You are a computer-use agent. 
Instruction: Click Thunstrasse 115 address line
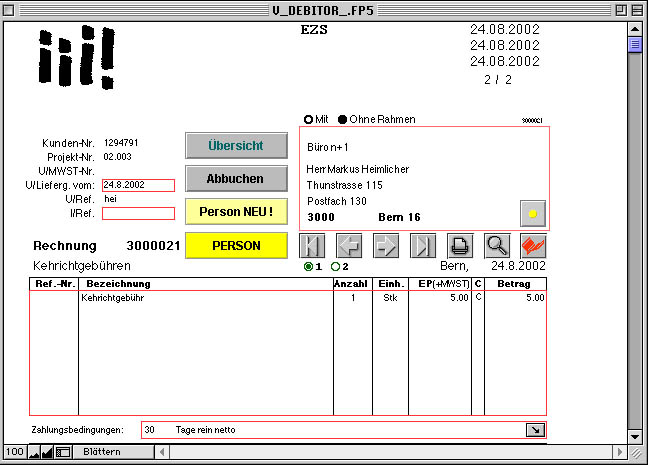tap(345, 185)
